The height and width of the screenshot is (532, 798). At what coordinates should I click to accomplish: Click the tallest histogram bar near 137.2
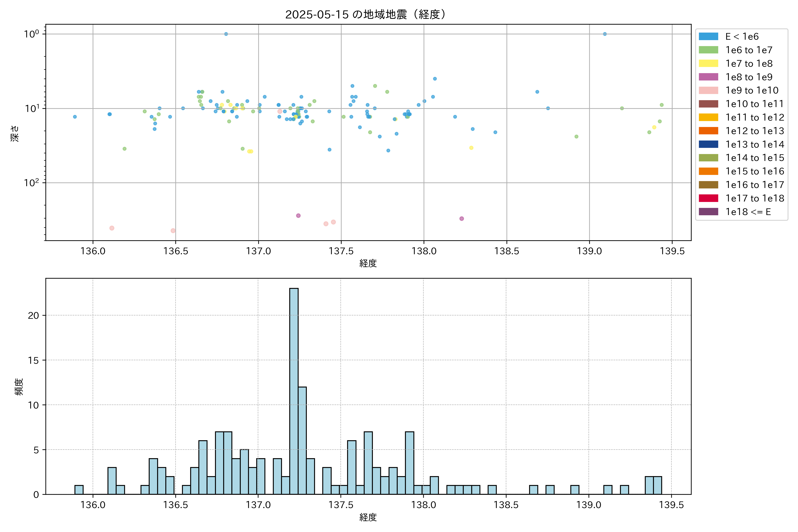[x=294, y=391]
